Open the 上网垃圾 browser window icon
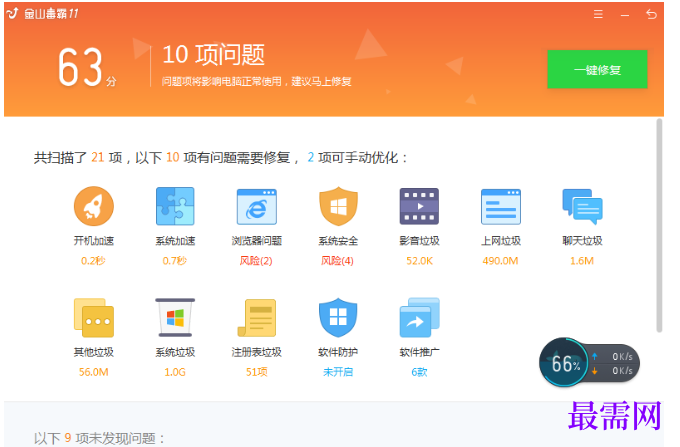 click(500, 207)
